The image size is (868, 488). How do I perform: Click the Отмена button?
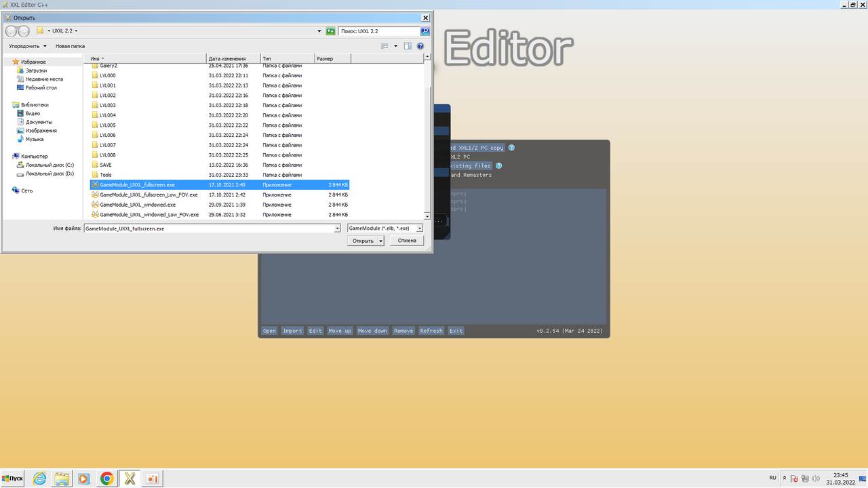(407, 241)
